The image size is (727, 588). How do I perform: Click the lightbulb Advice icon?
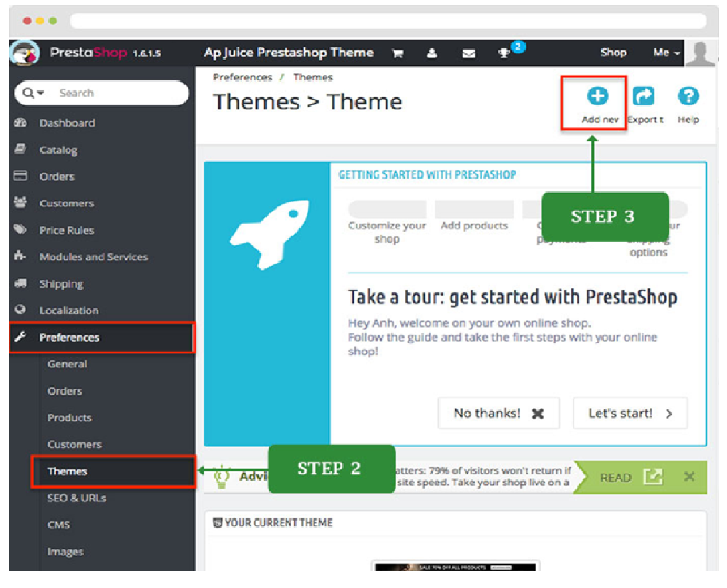(x=222, y=476)
